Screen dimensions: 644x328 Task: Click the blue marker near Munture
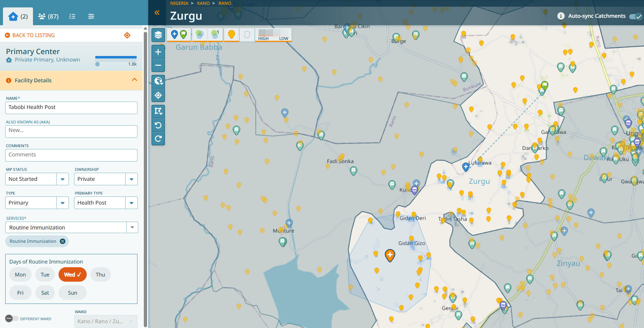coord(289,223)
